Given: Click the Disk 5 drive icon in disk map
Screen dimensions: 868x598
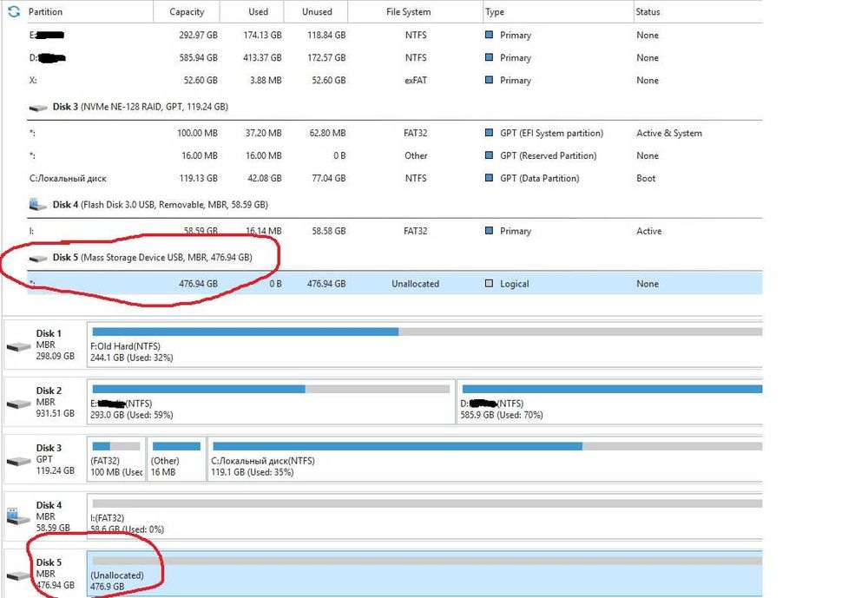Looking at the screenshot, I should click(x=19, y=575).
